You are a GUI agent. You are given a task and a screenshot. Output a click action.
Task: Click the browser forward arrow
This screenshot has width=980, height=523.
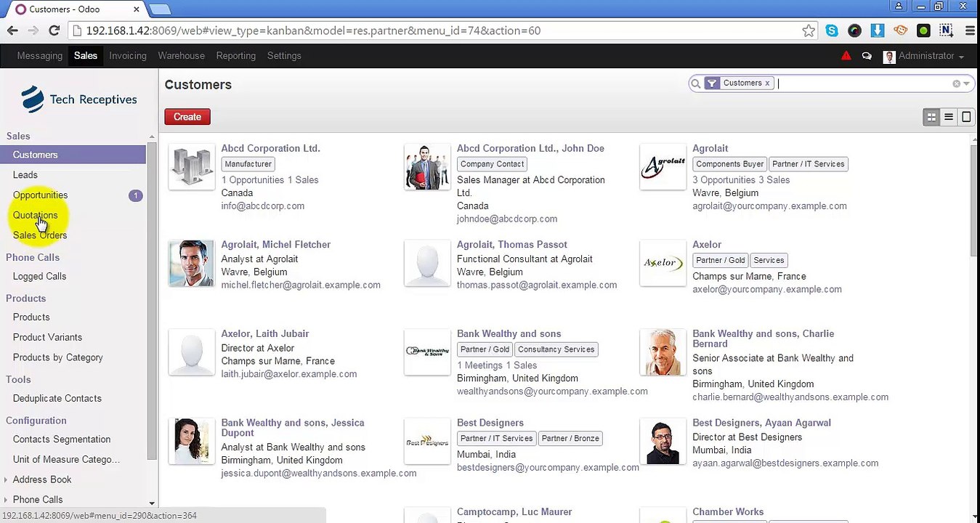click(x=33, y=31)
